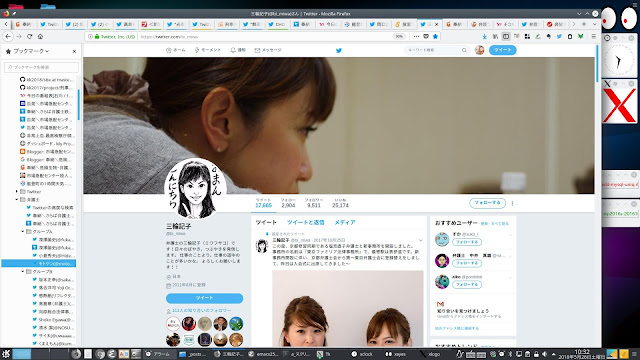Image resolution: width=640 pixels, height=360 pixels.
Task: Click the link to connect another address book
Action: click(457, 328)
